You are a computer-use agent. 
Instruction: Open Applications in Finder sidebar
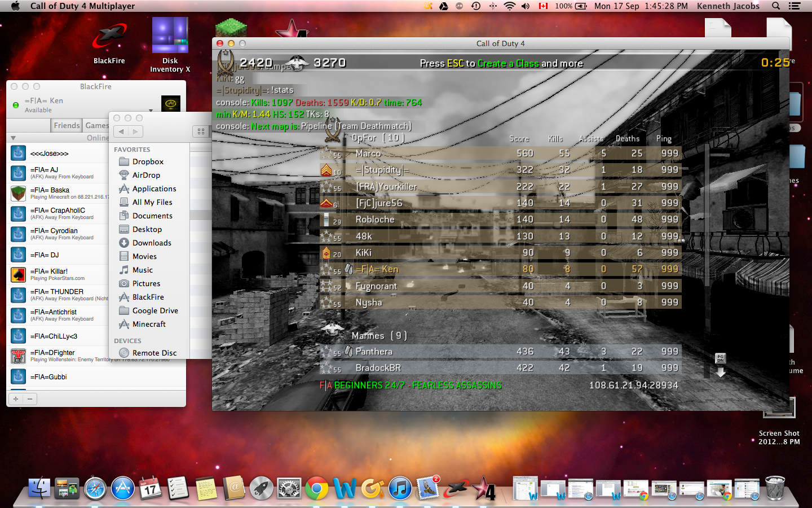(154, 189)
